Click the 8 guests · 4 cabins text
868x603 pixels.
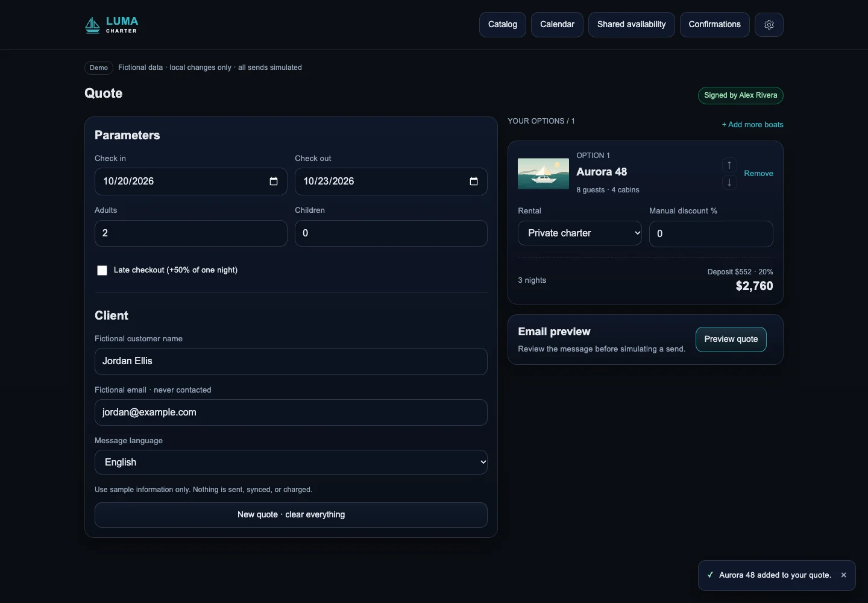(608, 190)
